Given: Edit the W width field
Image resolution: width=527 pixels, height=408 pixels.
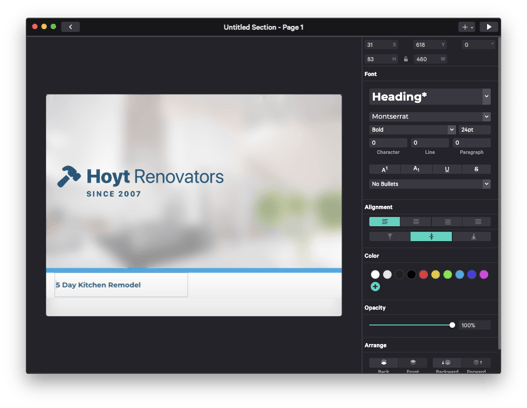Looking at the screenshot, I should click(430, 59).
